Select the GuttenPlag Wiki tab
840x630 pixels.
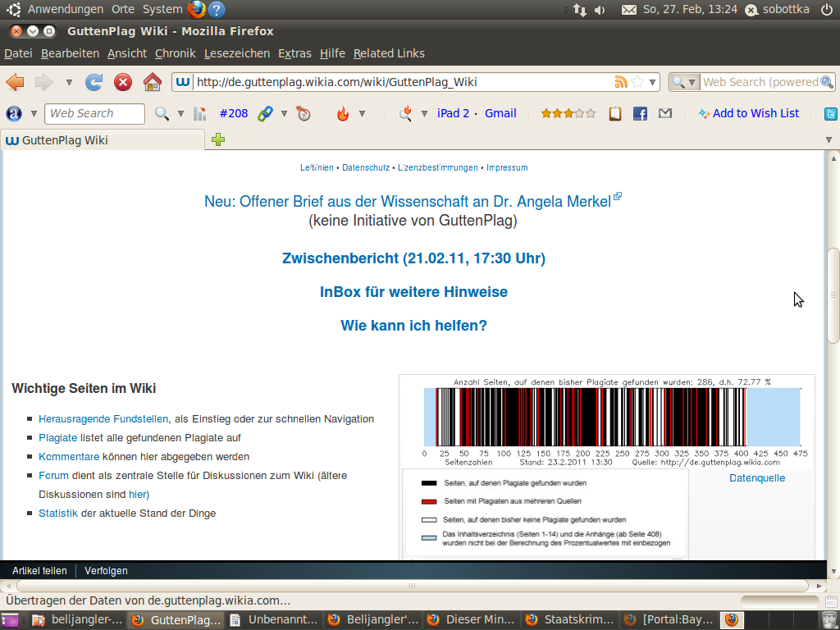(x=102, y=140)
